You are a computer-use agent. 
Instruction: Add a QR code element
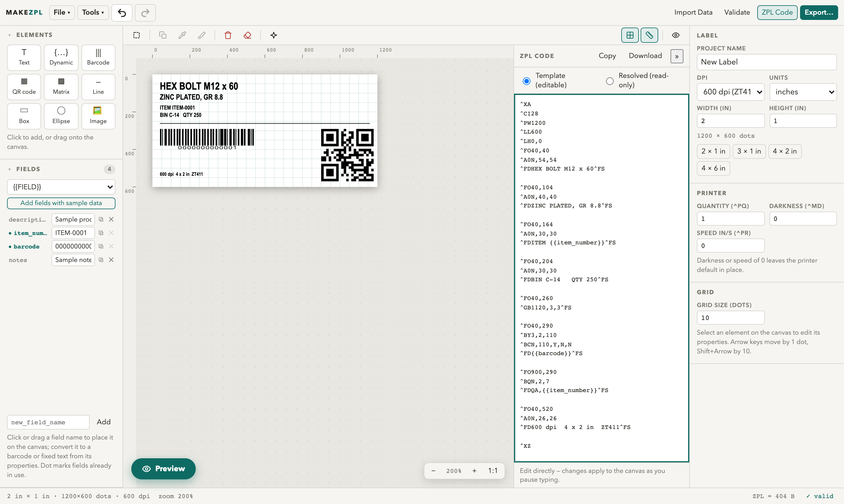24,87
